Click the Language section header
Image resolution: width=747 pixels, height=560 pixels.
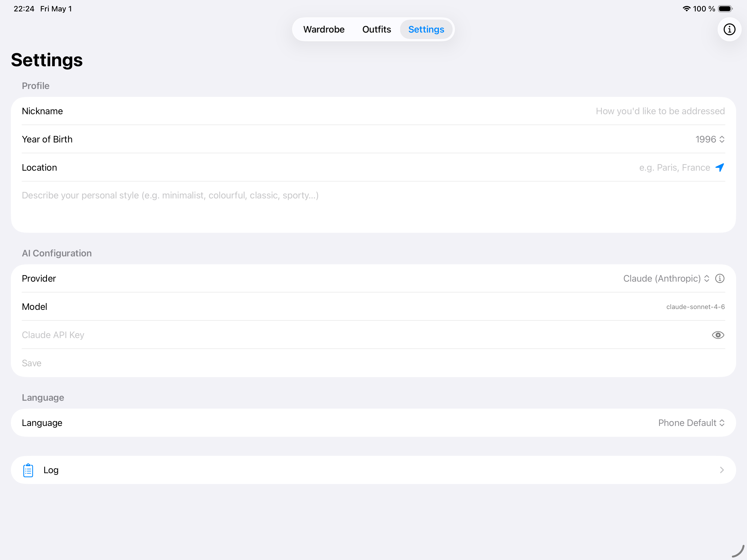(x=43, y=398)
